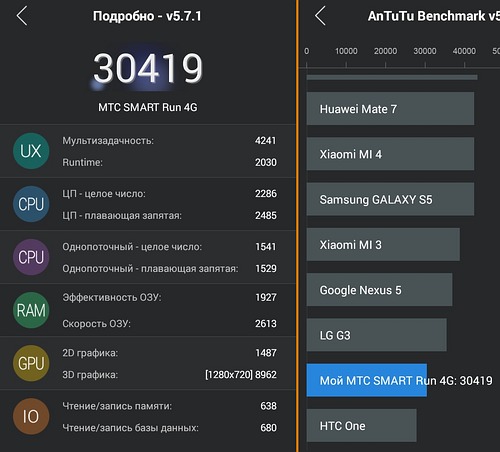The width and height of the screenshot is (500, 452).
Task: Tap the Подробно - v5.7.1 title
Action: pyautogui.click(x=147, y=16)
